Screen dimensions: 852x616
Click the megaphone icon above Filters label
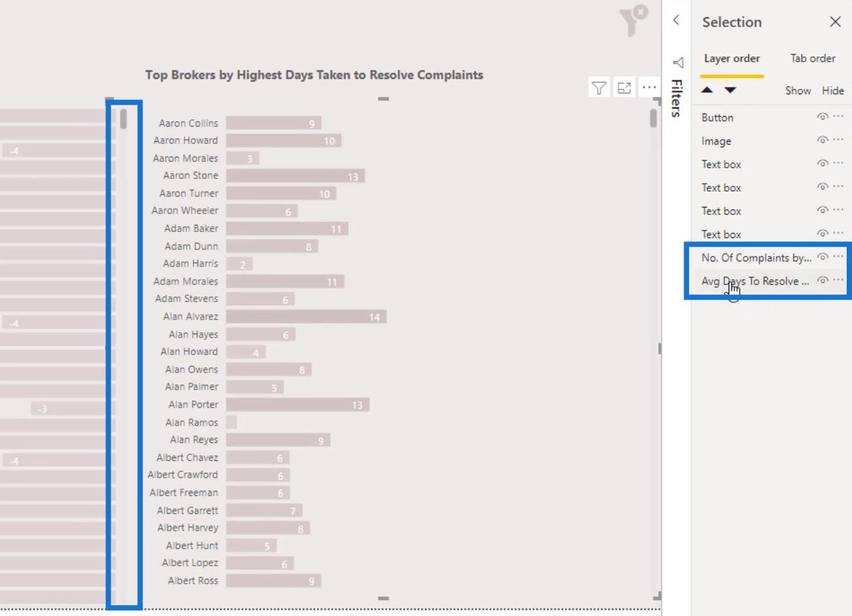pos(678,63)
